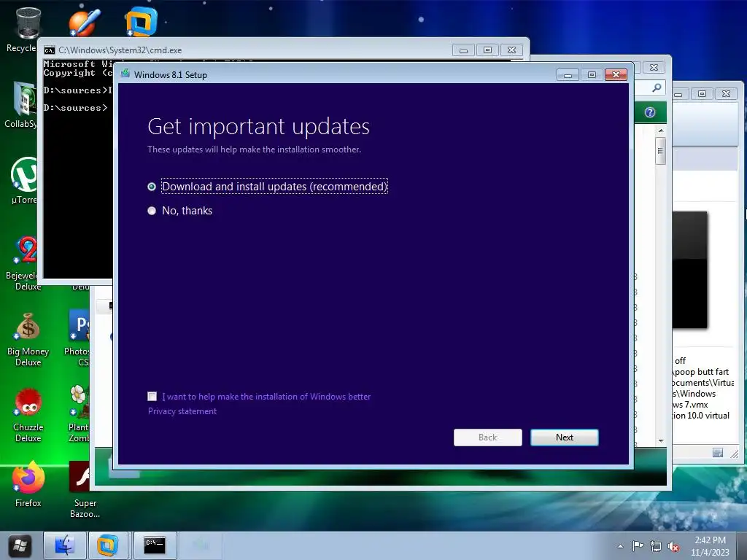Click the black VM preview thumbnail
This screenshot has height=560, width=747.
pyautogui.click(x=690, y=270)
